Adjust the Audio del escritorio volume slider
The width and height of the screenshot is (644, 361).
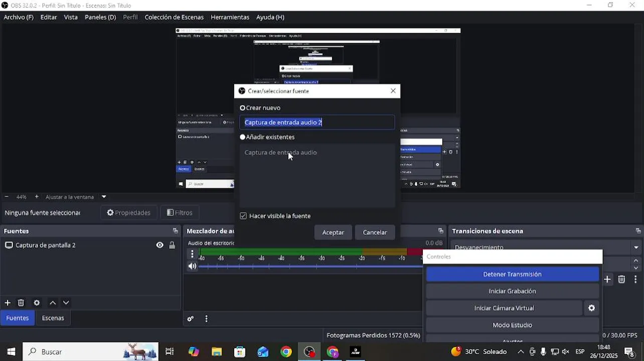tap(311, 266)
